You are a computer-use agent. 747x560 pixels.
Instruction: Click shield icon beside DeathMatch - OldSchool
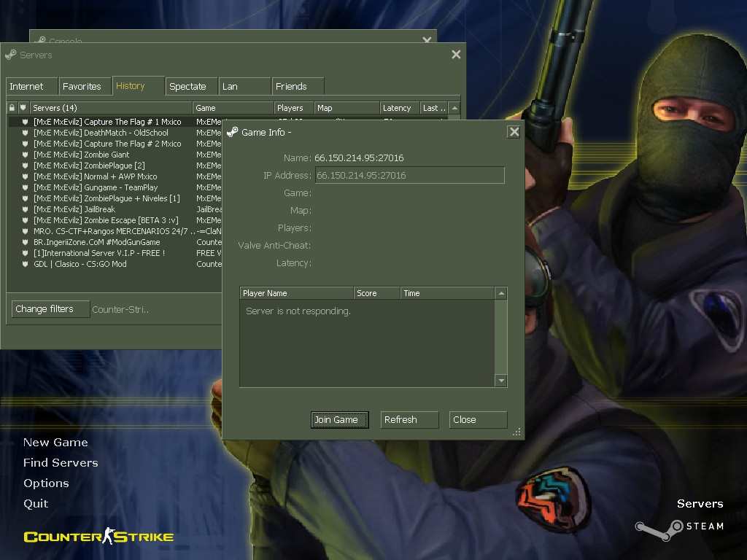[x=25, y=133]
